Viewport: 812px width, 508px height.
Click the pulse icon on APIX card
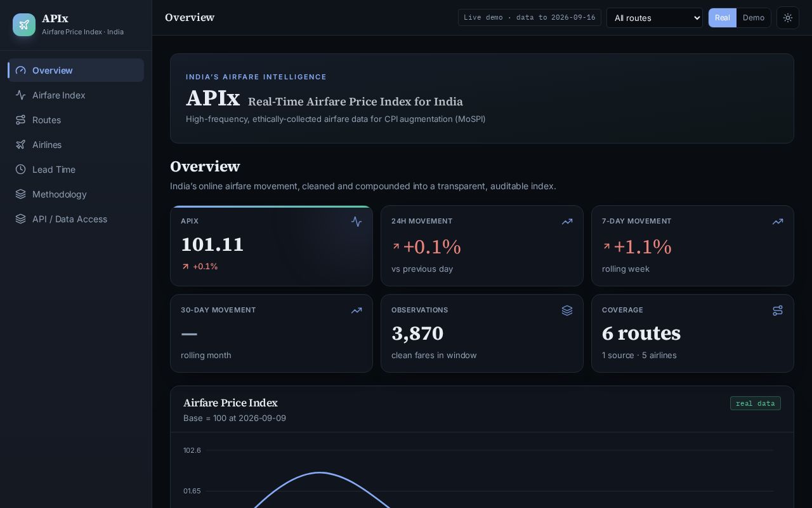tap(357, 222)
